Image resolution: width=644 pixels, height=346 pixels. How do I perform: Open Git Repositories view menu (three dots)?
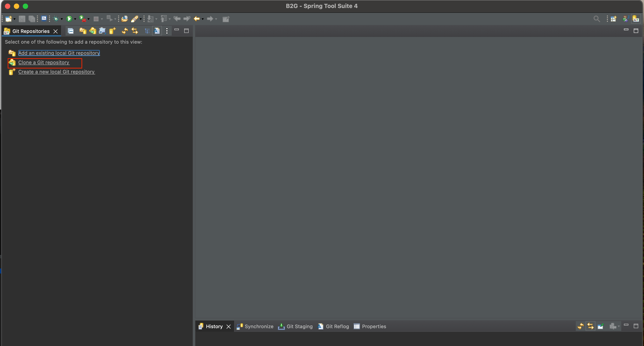tap(167, 31)
